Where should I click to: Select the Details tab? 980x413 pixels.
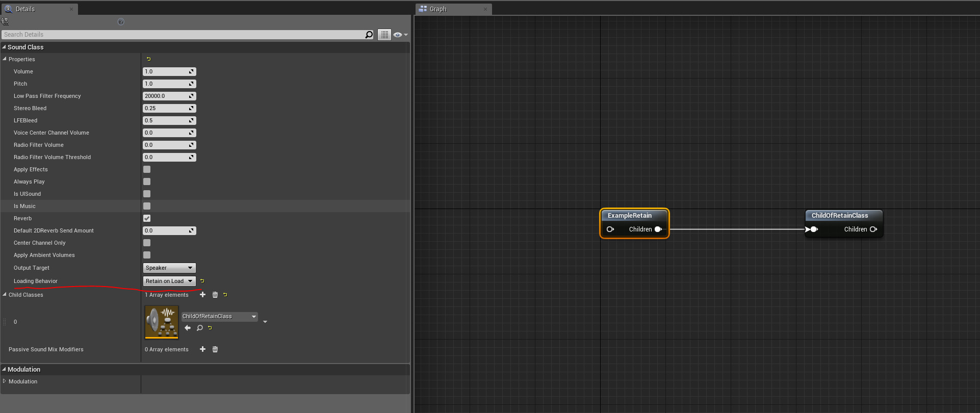point(25,9)
